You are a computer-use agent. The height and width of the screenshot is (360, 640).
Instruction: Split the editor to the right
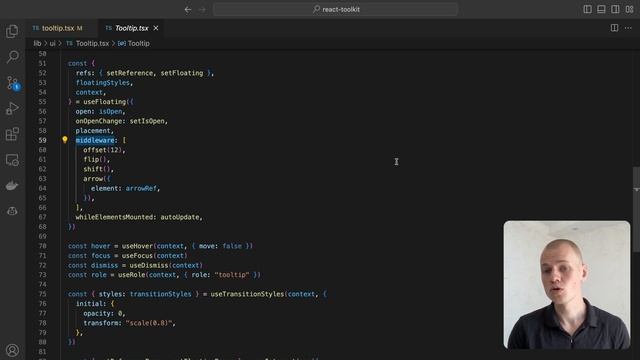[x=614, y=28]
